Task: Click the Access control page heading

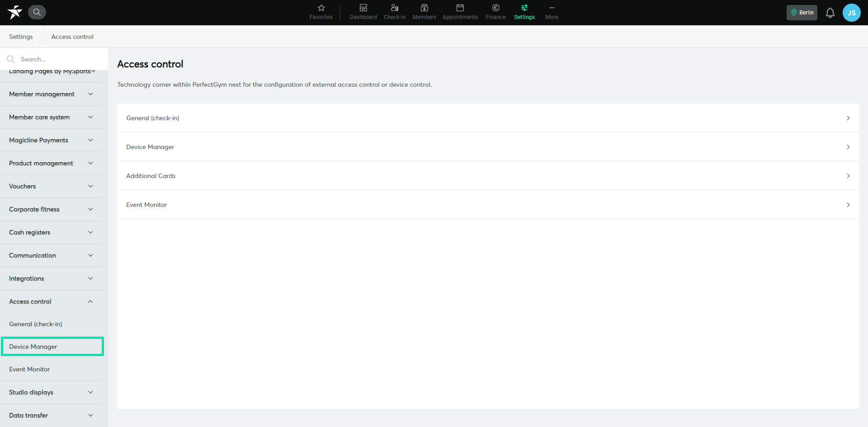Action: (x=150, y=64)
